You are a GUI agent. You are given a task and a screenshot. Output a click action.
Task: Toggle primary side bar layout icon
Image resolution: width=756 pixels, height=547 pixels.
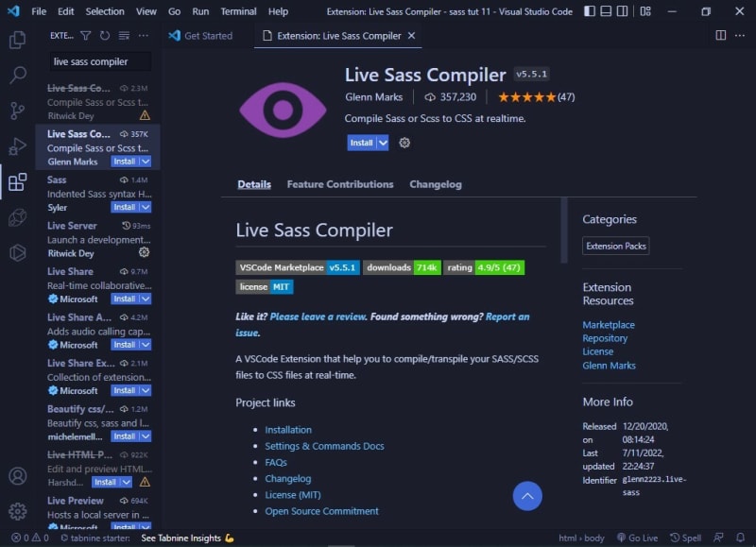(589, 11)
